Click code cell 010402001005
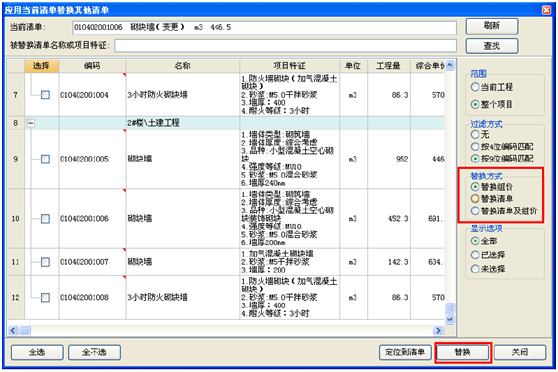Image resolution: width=558 pixels, height=372 pixels. click(x=92, y=159)
